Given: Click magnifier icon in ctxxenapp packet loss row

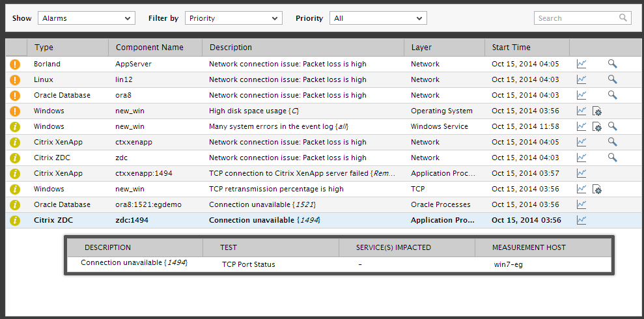Looking at the screenshot, I should (x=612, y=142).
